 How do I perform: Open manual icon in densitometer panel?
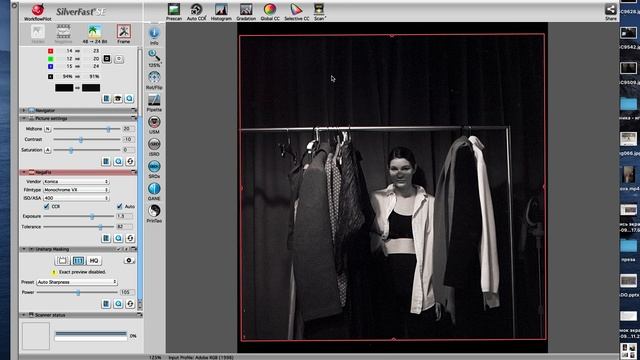point(106,98)
